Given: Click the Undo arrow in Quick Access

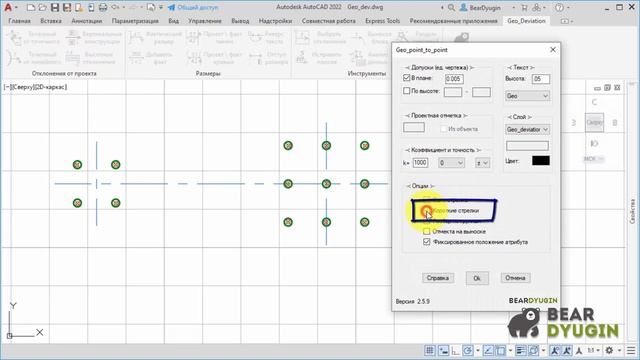Looking at the screenshot, I should coord(116,7).
